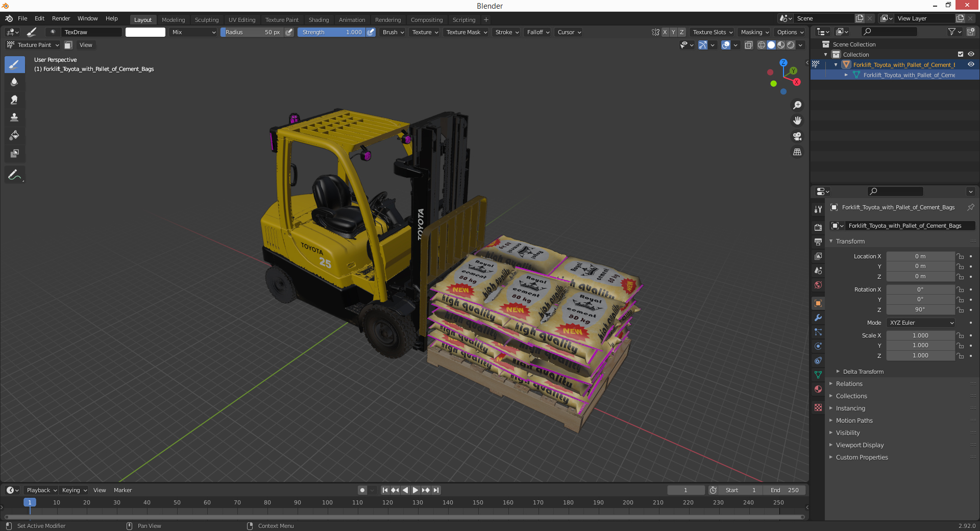Toggle X axis symmetry button
This screenshot has width=980, height=531.
point(665,32)
